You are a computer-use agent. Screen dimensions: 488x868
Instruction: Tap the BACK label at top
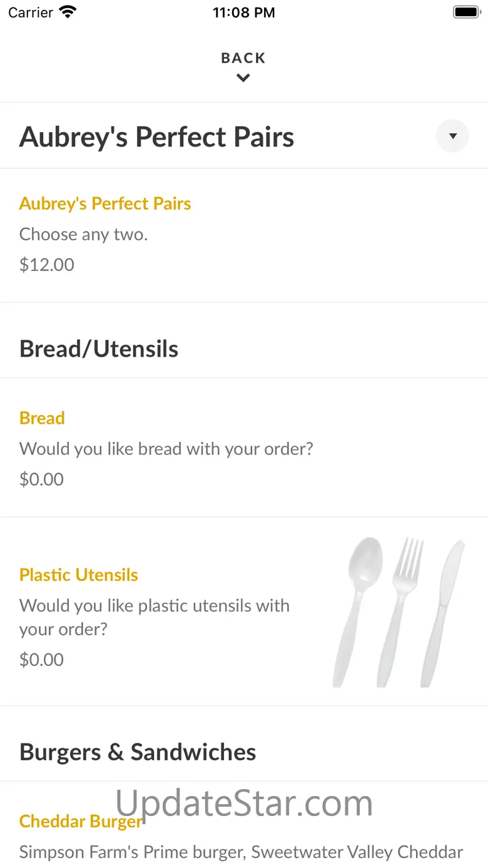(x=243, y=58)
